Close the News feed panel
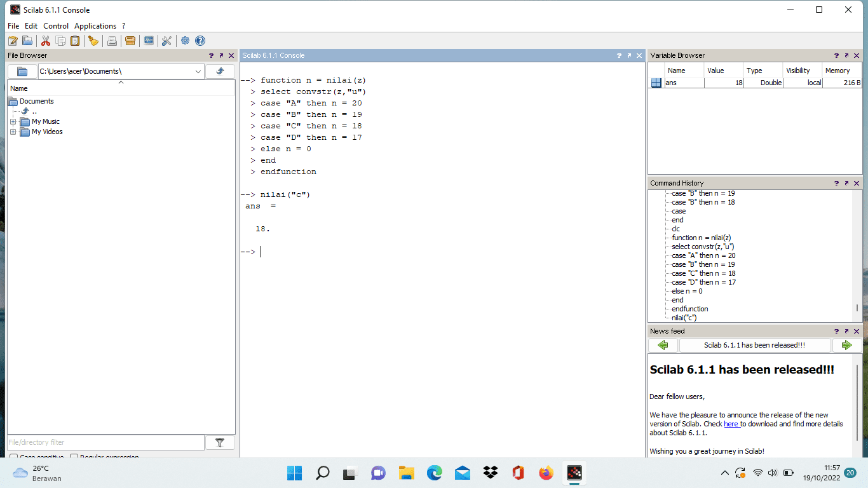 pos(856,332)
